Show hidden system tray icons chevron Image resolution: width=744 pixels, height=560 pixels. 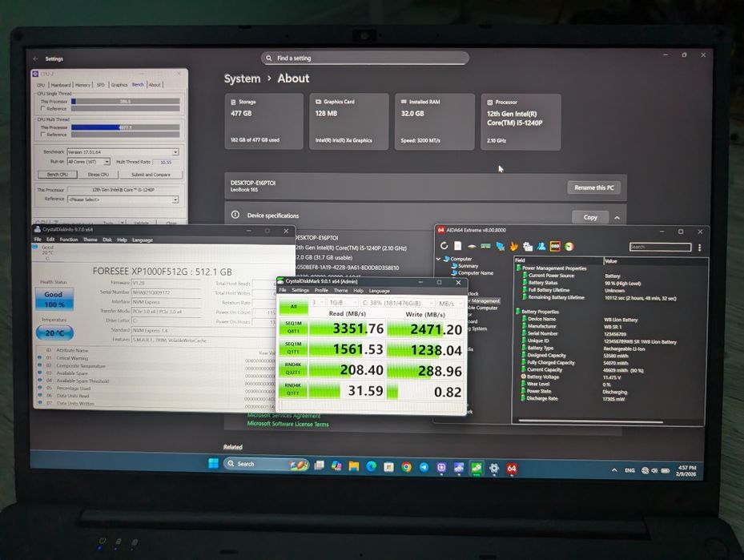click(x=614, y=469)
